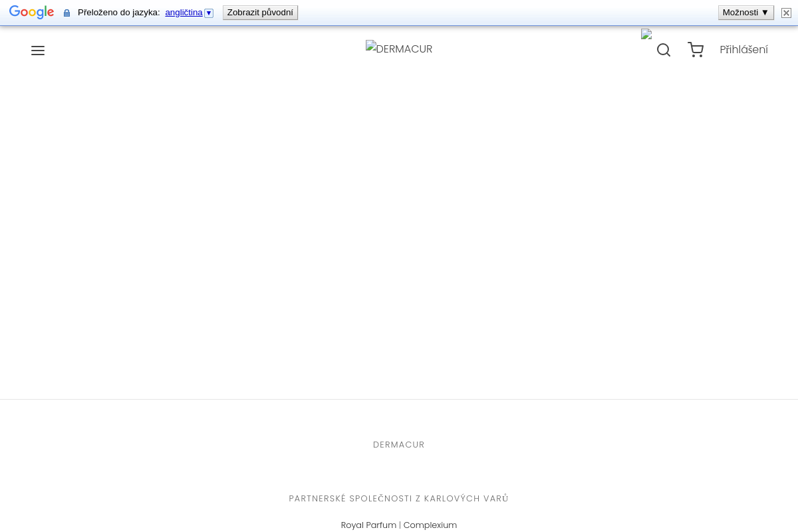Click the DERMACUR header logo

(x=399, y=49)
